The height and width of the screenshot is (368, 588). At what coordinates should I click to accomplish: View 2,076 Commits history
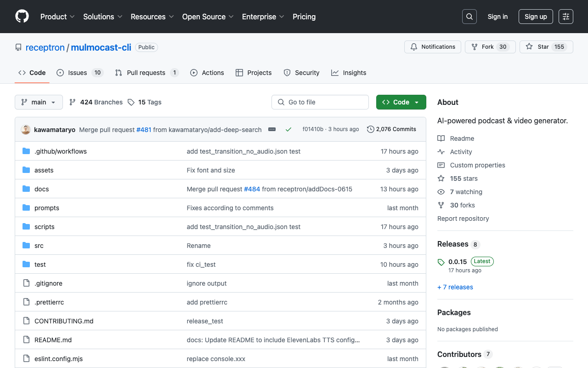pos(391,129)
